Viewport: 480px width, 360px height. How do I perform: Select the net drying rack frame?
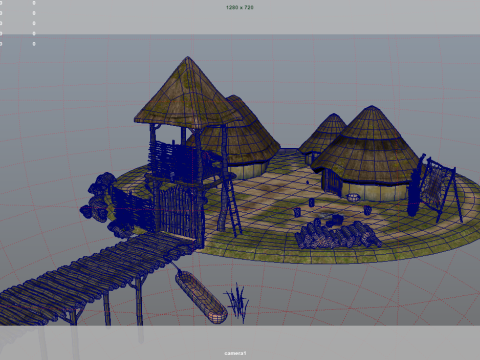[439, 190]
